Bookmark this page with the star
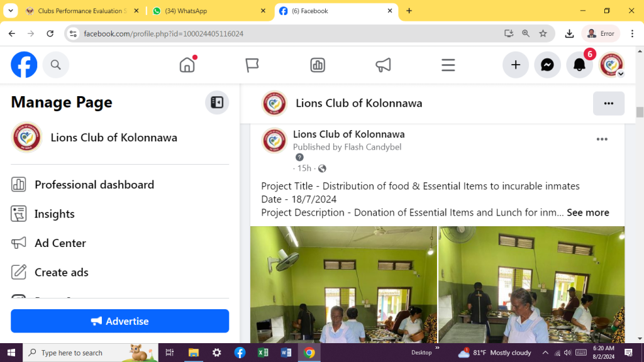644x362 pixels. tap(543, 34)
